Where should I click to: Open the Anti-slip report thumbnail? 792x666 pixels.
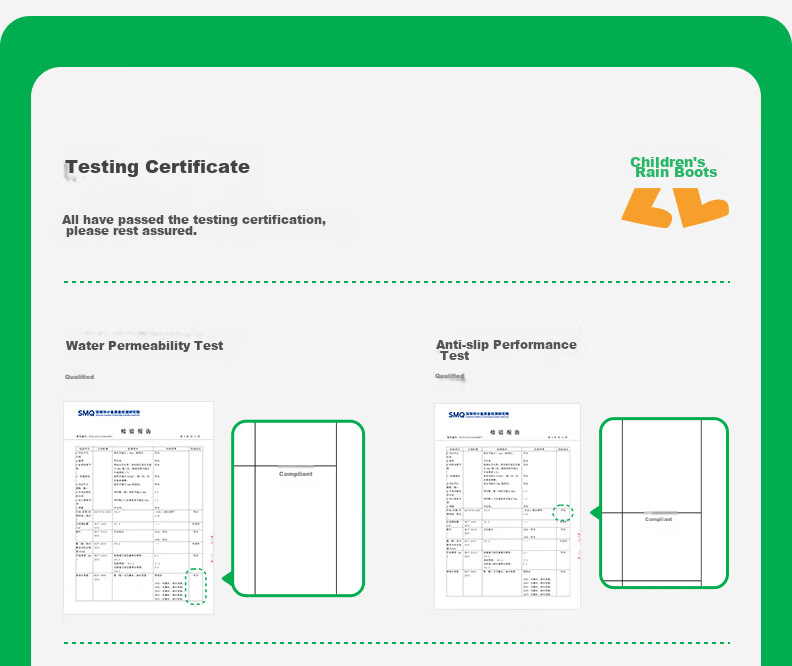[507, 506]
